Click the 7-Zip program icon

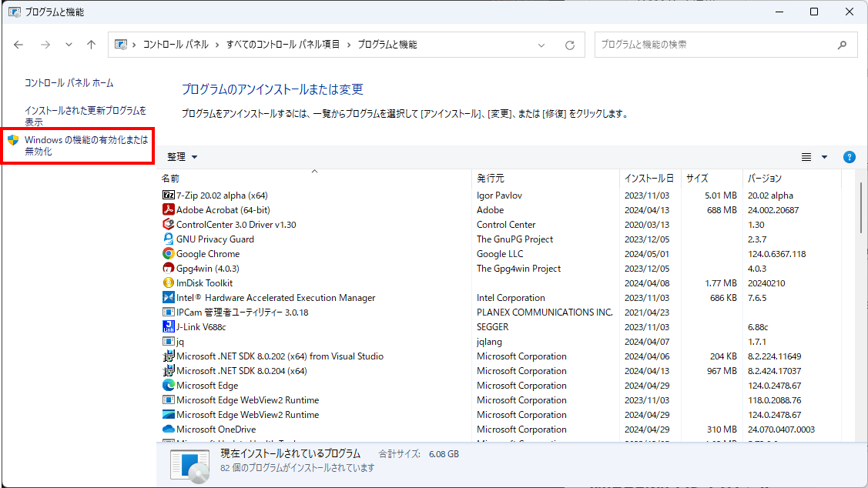tap(168, 196)
